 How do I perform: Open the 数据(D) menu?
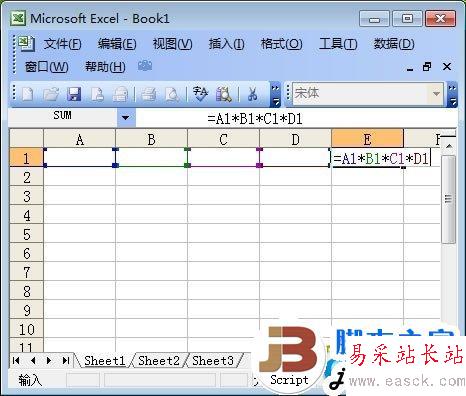point(394,44)
